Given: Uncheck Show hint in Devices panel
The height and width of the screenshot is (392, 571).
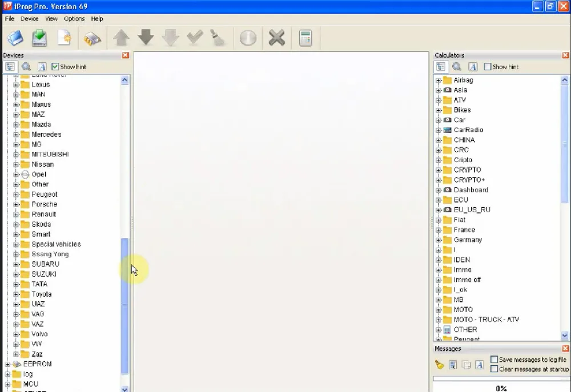Looking at the screenshot, I should tap(55, 67).
